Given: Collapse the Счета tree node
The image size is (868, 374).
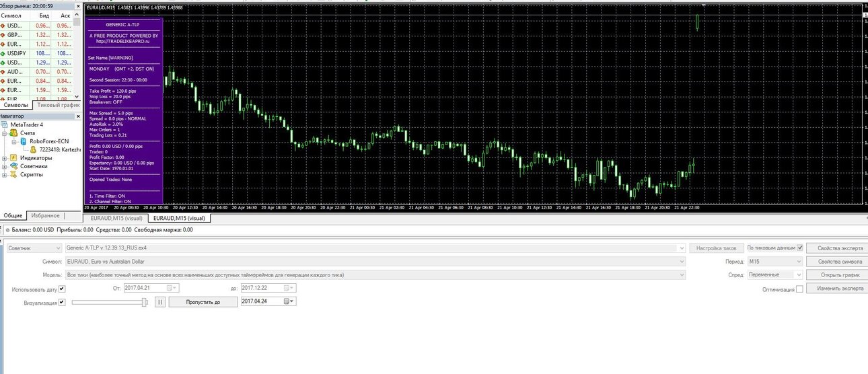Looking at the screenshot, I should [5, 133].
